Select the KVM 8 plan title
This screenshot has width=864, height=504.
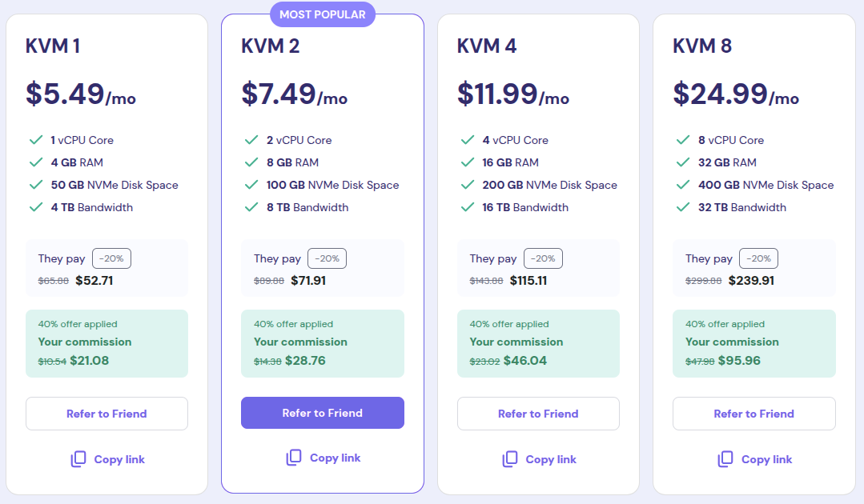pyautogui.click(x=702, y=46)
